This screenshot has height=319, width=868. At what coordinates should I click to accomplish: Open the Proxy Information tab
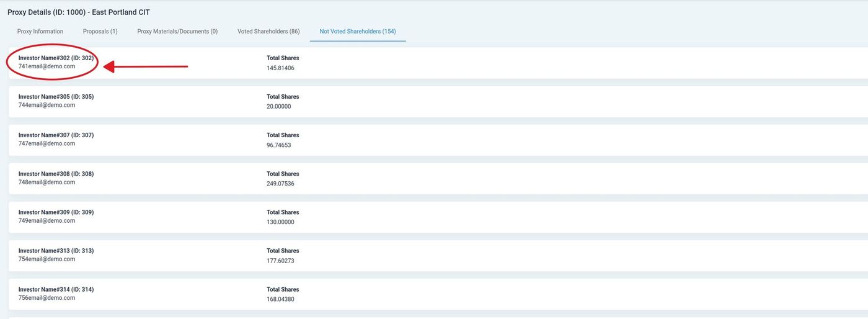[40, 32]
